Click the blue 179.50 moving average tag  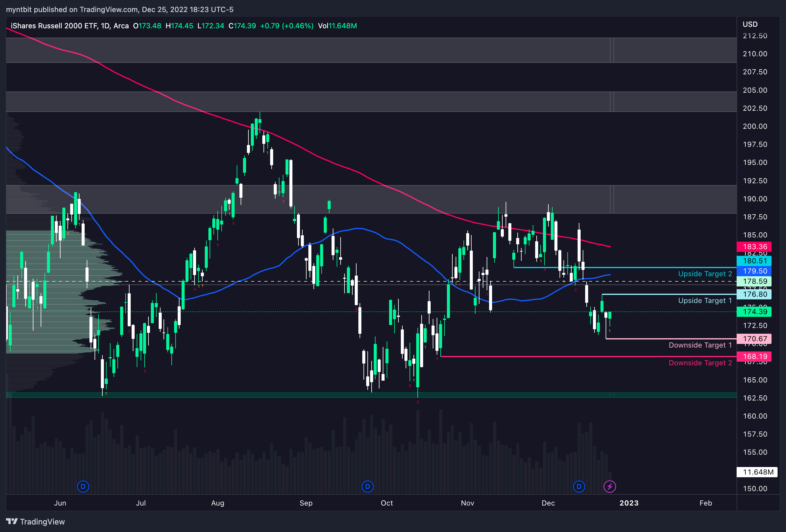point(754,271)
